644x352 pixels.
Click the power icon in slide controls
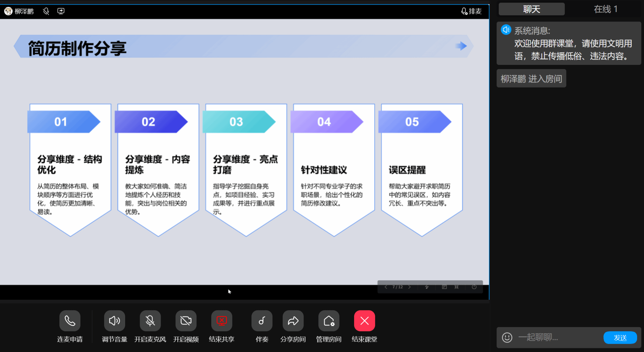[474, 287]
